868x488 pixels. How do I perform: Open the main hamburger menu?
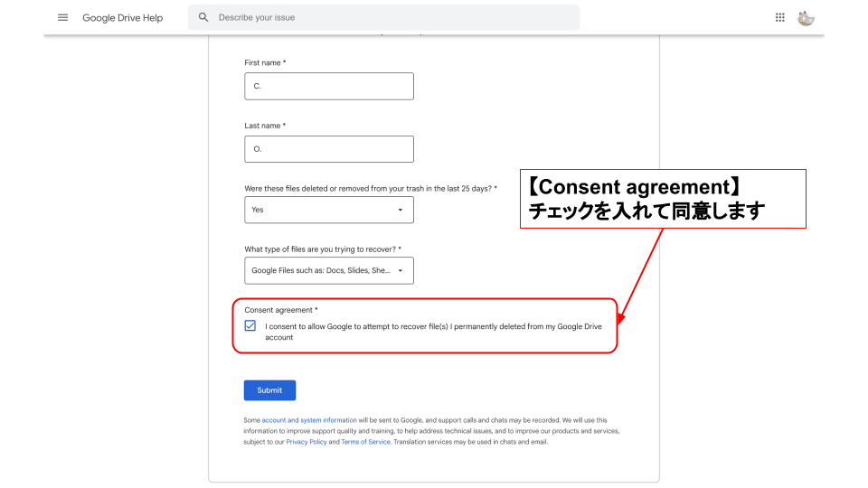coord(62,17)
